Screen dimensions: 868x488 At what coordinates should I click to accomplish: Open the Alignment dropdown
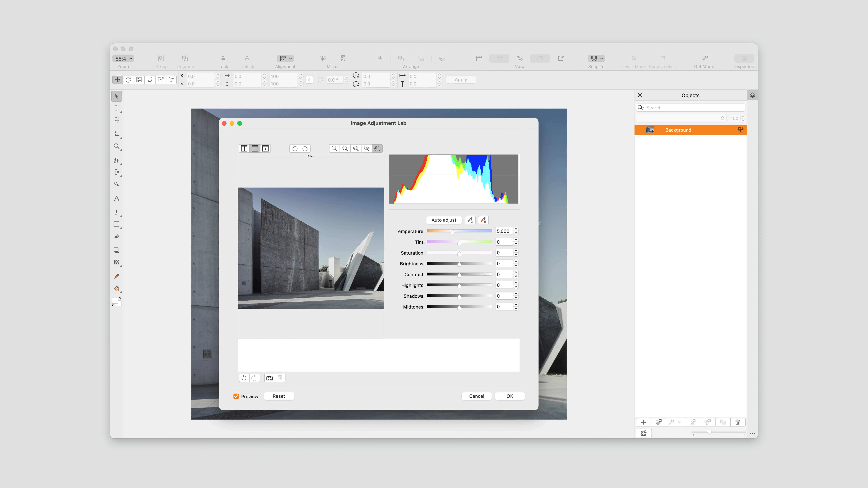pos(285,59)
